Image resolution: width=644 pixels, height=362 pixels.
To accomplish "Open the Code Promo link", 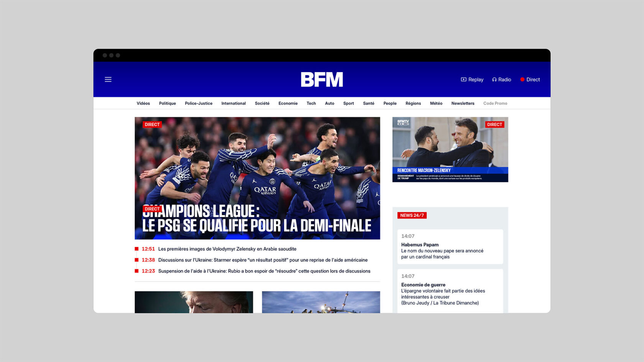I will [495, 103].
